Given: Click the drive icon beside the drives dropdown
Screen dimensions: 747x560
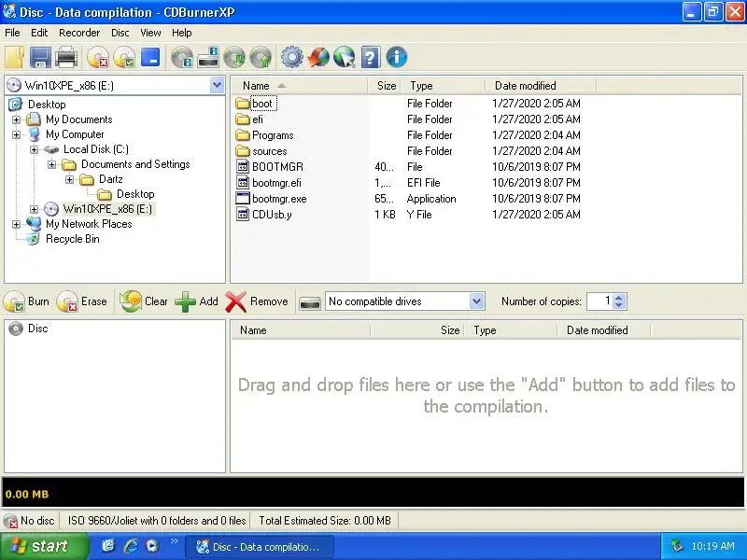Looking at the screenshot, I should click(x=310, y=302).
